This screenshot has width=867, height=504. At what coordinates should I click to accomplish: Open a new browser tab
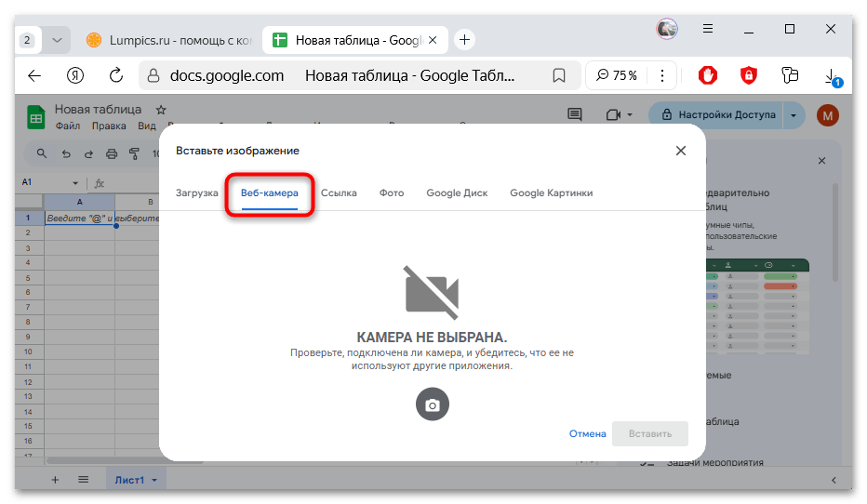coord(464,40)
